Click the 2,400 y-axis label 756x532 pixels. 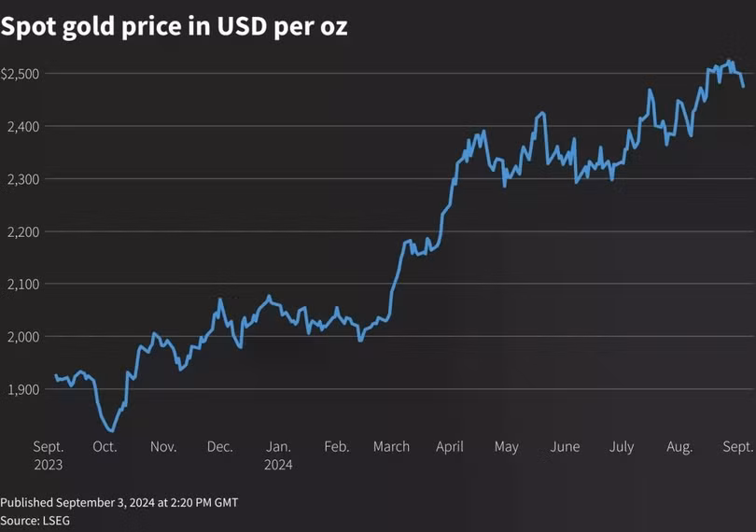pyautogui.click(x=21, y=126)
